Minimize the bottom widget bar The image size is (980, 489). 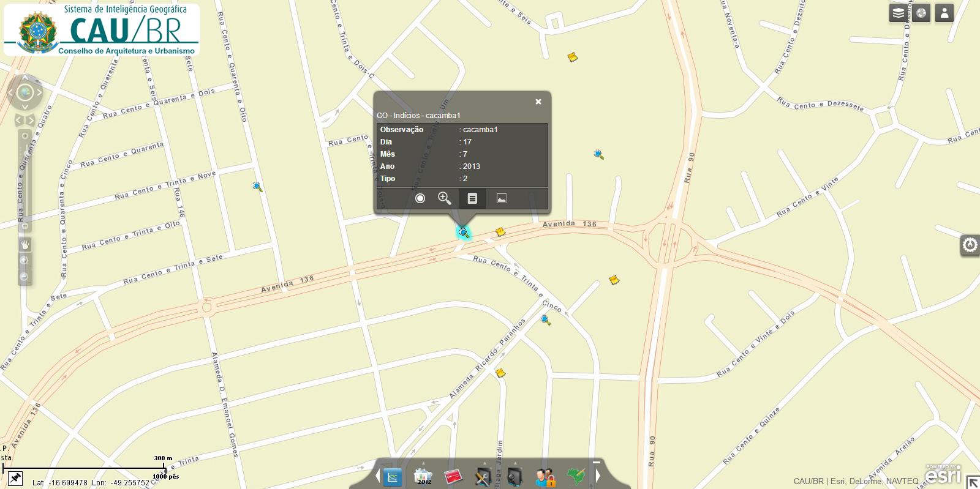[x=596, y=463]
